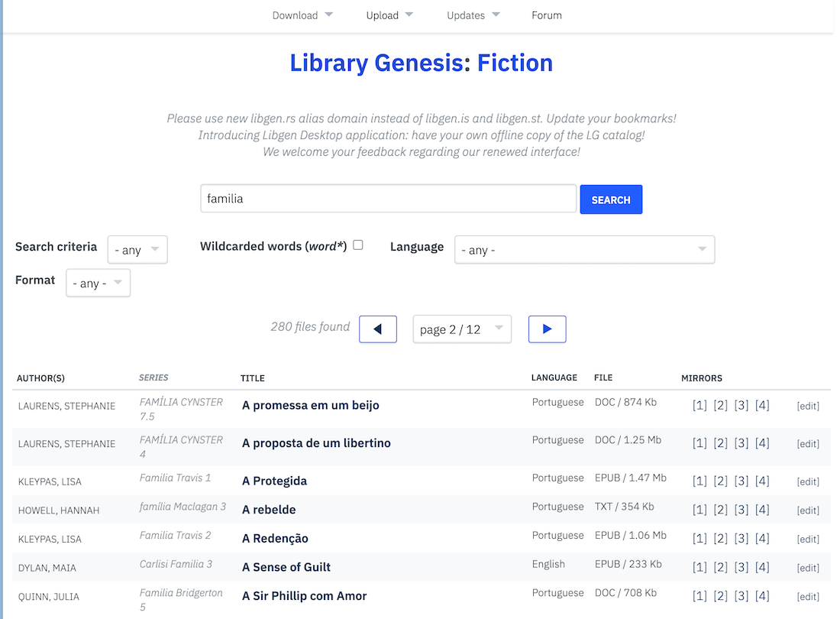Visit the Forum menu item
840x619 pixels.
[546, 15]
